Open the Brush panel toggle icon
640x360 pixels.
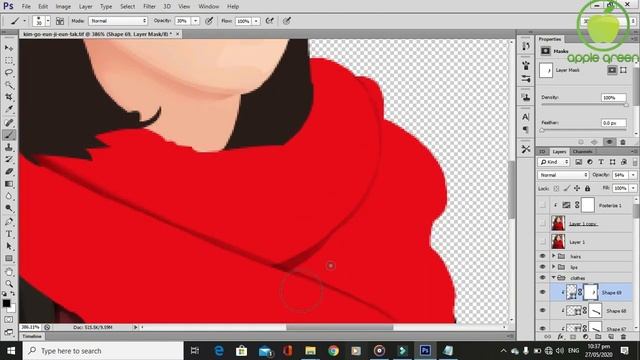[x=60, y=21]
